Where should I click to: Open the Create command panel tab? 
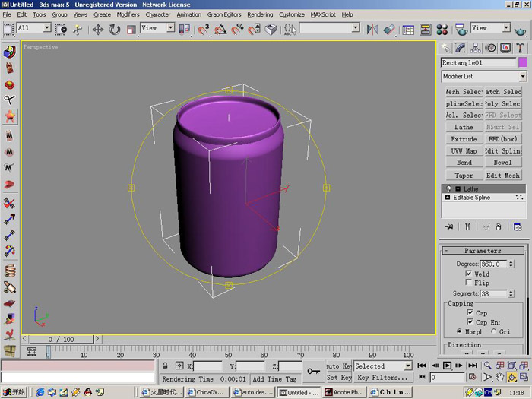click(445, 48)
